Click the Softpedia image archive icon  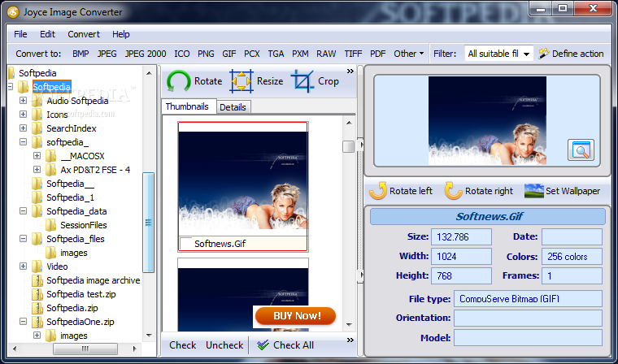[x=37, y=280]
